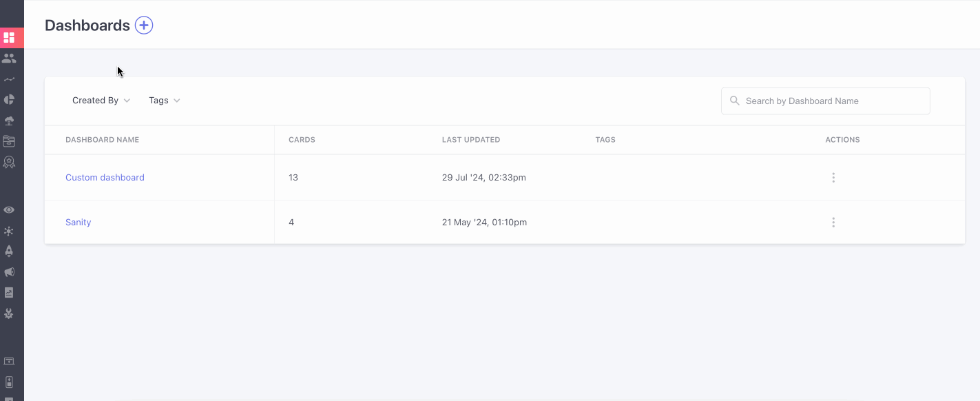Click the plus icon to add a dashboard

143,25
